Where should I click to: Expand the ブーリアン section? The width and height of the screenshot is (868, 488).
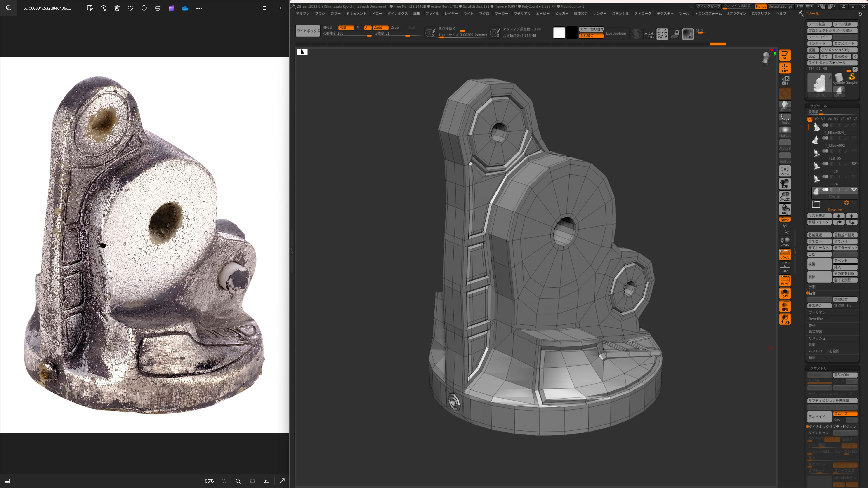point(817,312)
